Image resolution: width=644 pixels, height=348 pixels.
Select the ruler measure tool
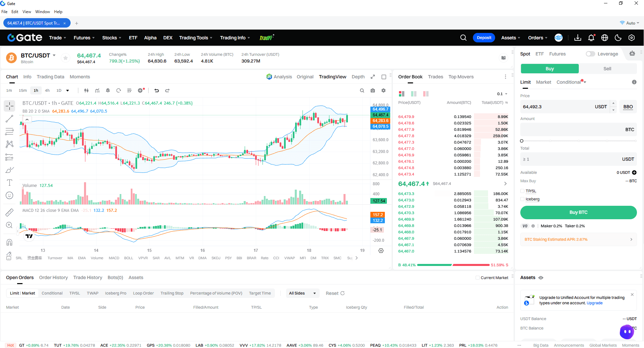coord(9,212)
